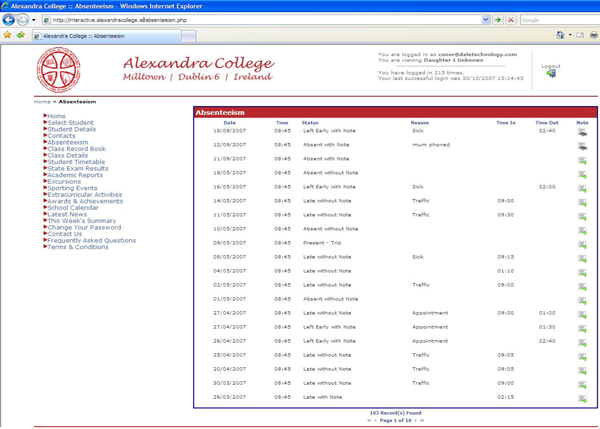This screenshot has height=429, width=600.
Task: Click the browser Forward arrow button
Action: (23, 20)
